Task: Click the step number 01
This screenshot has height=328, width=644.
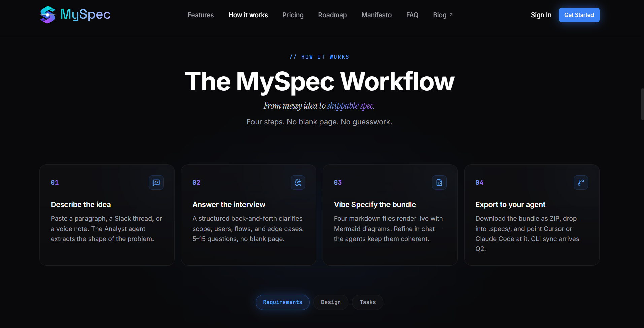Action: click(x=55, y=182)
